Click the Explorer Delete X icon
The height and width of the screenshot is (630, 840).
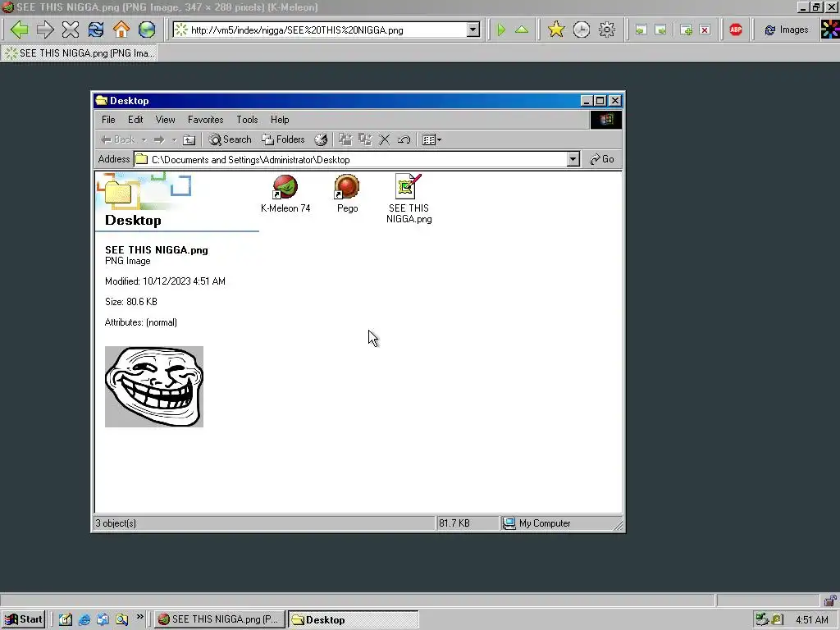pos(384,139)
